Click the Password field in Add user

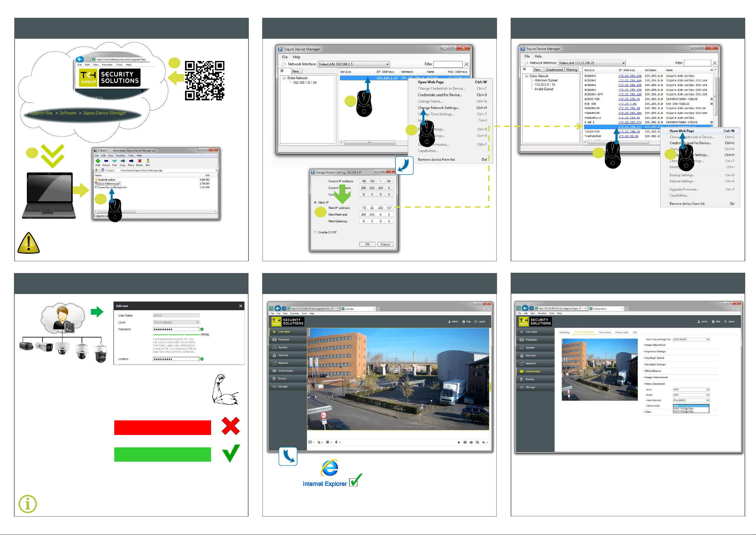[x=176, y=329]
